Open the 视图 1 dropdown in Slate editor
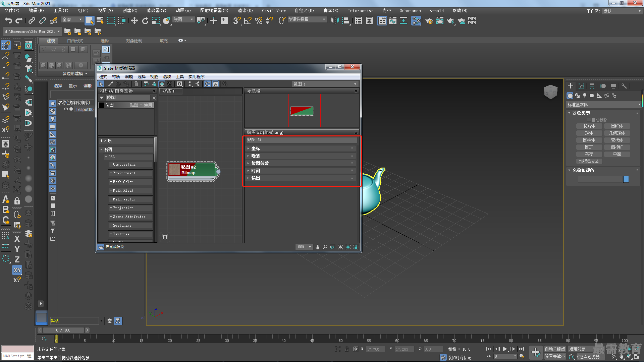The height and width of the screenshot is (362, 644). click(325, 84)
